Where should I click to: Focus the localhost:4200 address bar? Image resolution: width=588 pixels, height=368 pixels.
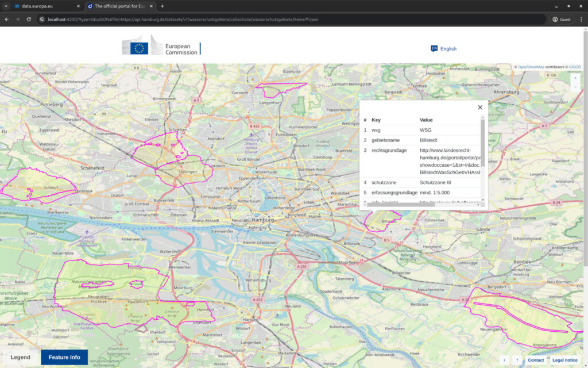coord(292,19)
